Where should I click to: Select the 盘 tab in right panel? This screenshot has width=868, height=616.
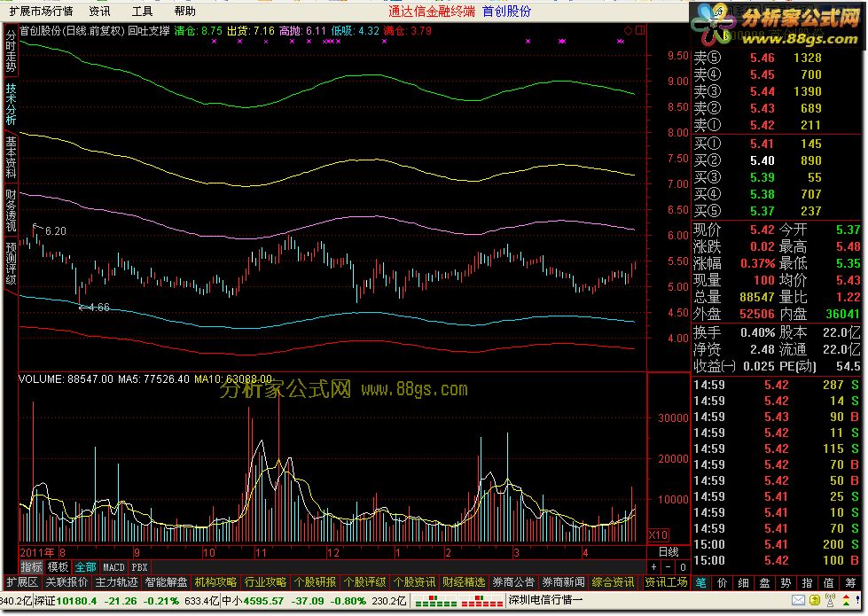point(764,583)
